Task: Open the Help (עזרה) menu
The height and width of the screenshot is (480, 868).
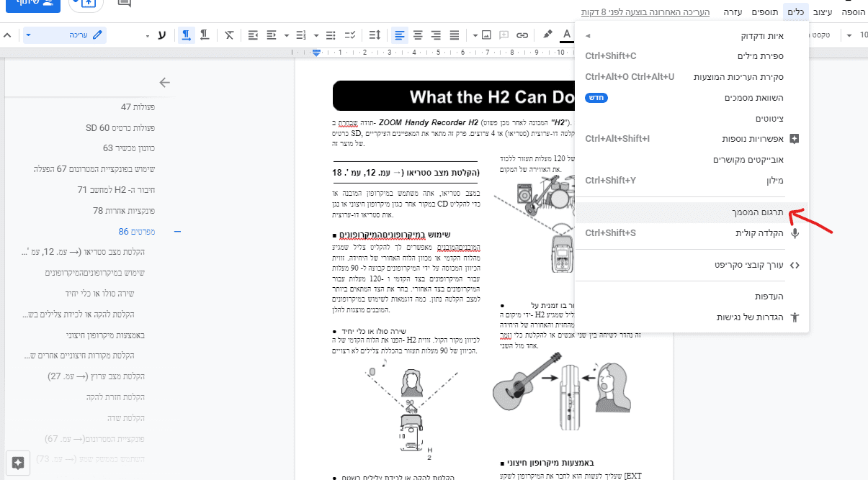Action: (x=731, y=12)
